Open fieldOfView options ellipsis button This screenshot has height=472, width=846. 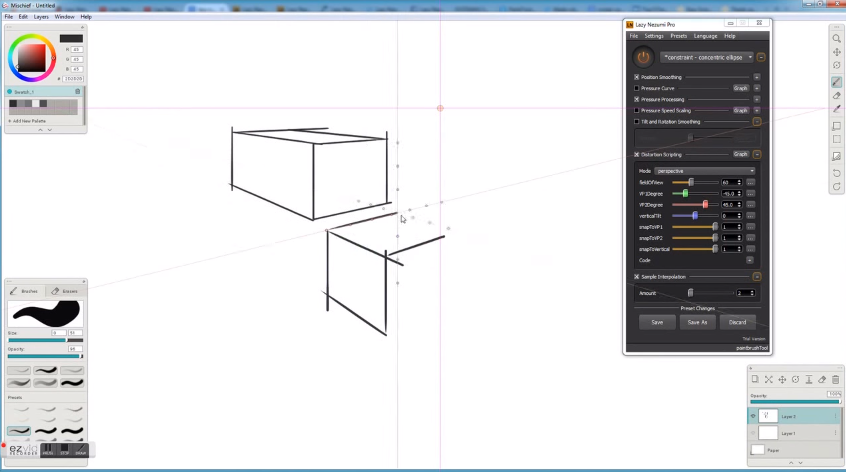tap(751, 182)
